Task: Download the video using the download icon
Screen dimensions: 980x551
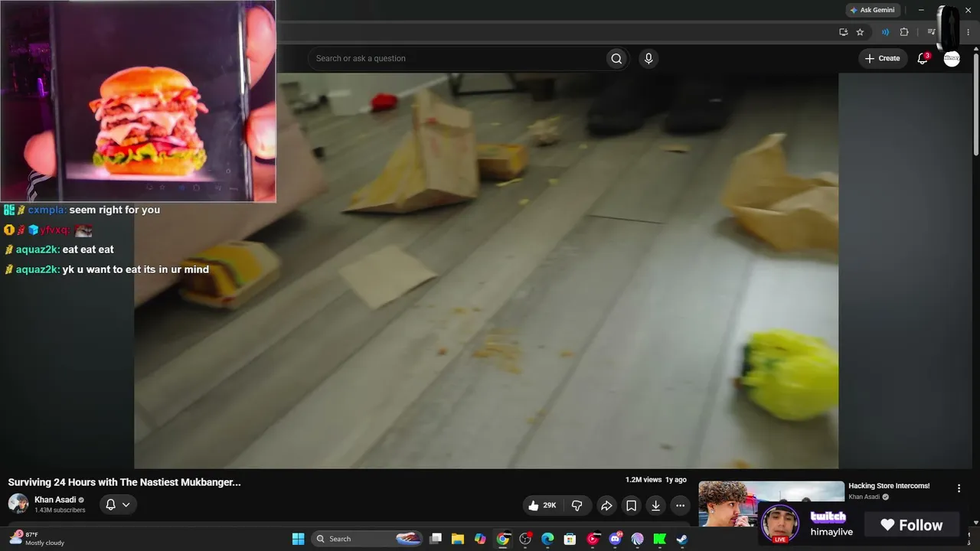Action: pos(655,505)
